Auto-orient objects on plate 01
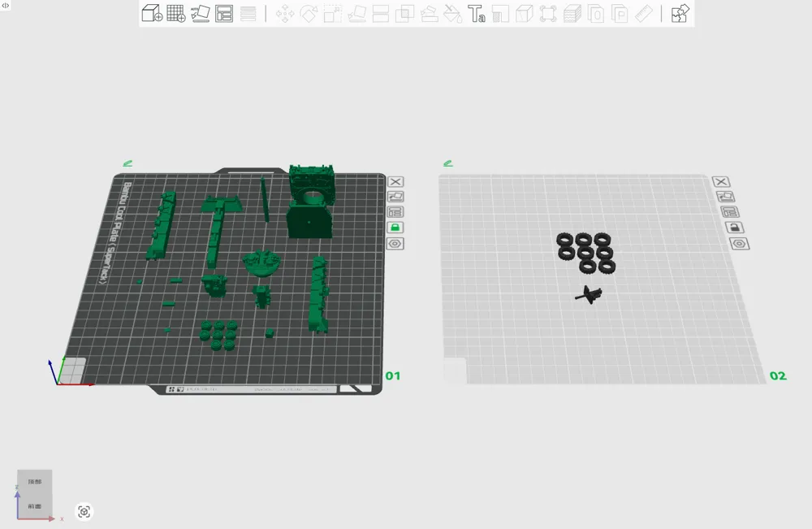 click(x=395, y=196)
